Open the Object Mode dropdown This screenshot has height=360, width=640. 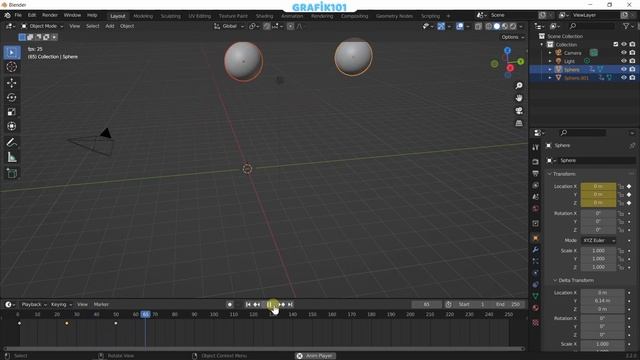(42, 26)
